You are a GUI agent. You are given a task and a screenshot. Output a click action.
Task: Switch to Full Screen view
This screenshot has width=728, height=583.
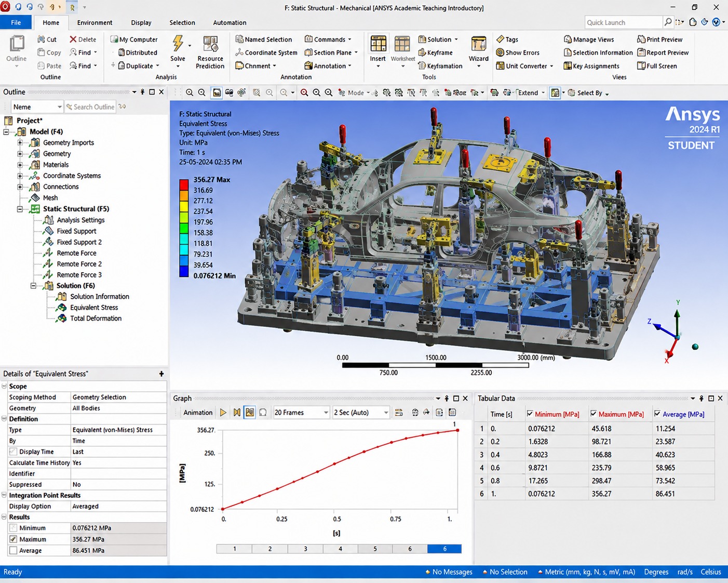tap(657, 66)
